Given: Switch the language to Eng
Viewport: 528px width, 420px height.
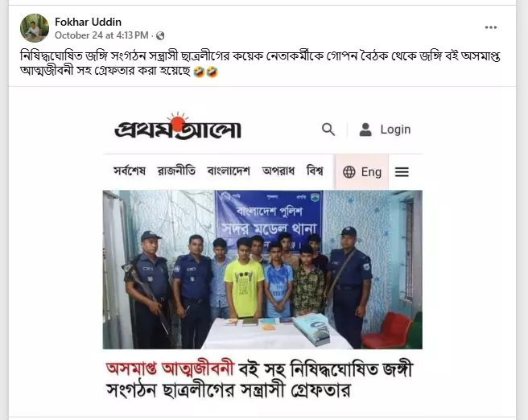Looking at the screenshot, I should (371, 172).
